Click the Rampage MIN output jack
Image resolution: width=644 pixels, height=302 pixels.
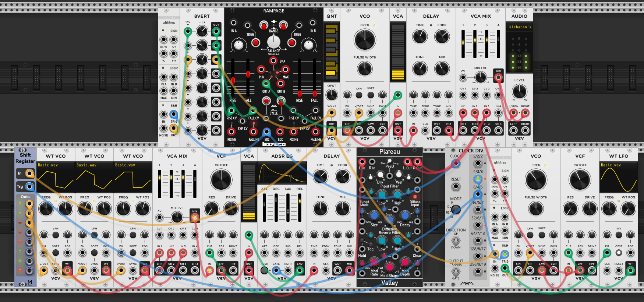tap(261, 69)
